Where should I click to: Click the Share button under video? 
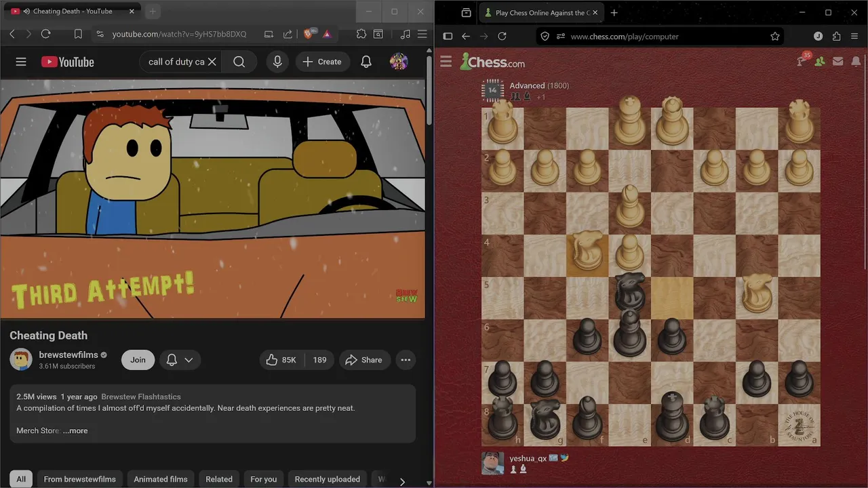(x=363, y=360)
